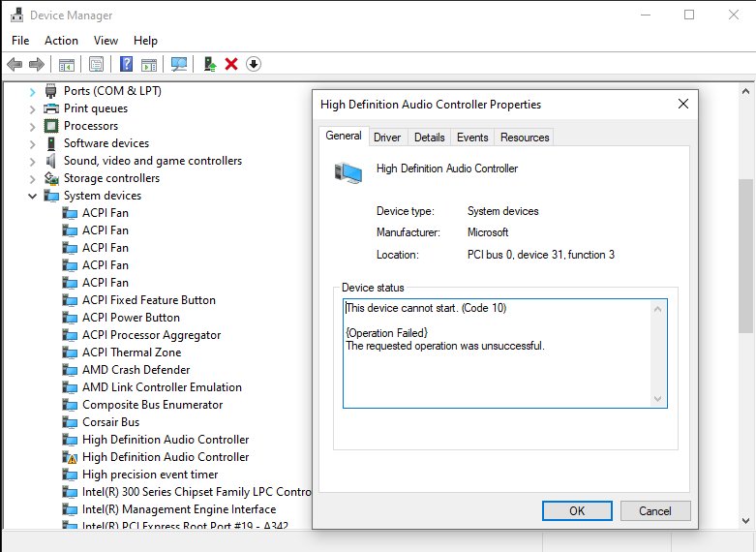Click the Corsair Bus device icon
Screen dimensions: 756x552
[x=70, y=422]
